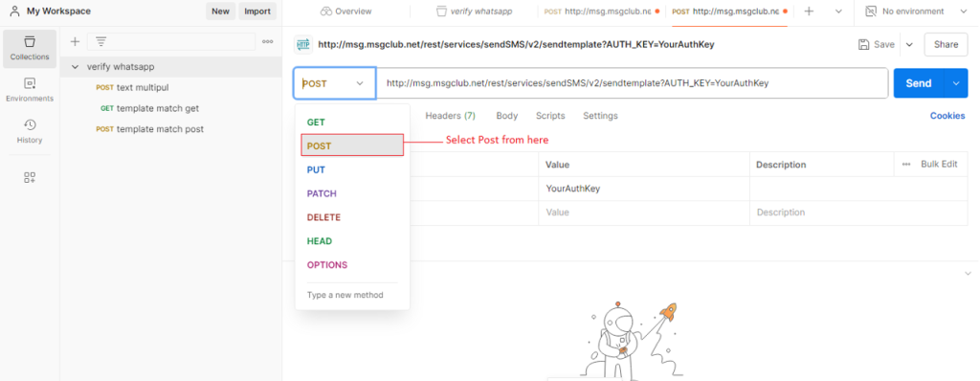Click the filter icon in collections search
Viewport: 980px width, 381px height.
[100, 41]
